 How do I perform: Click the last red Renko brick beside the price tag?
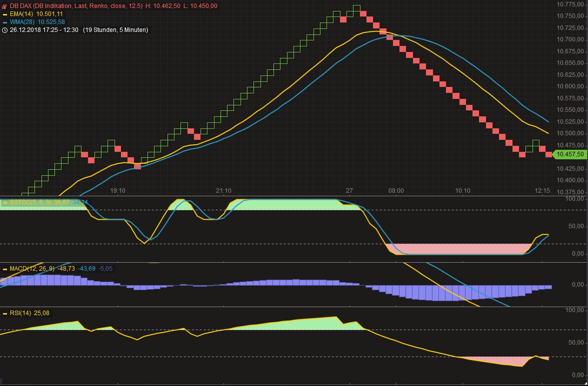[548, 154]
